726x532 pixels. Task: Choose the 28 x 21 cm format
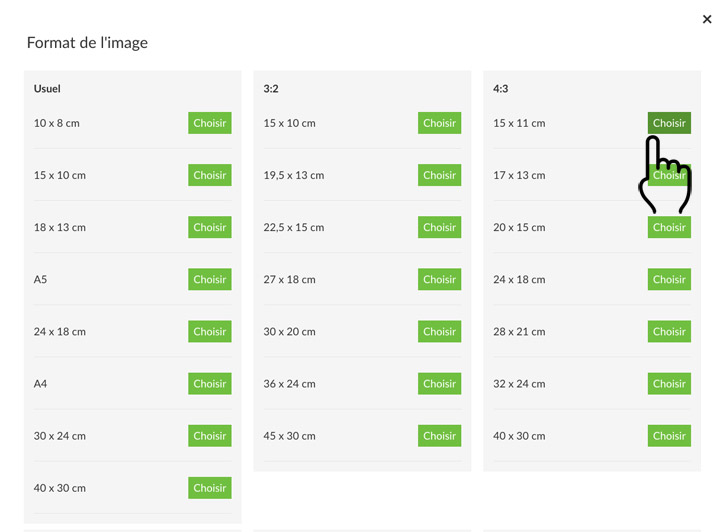(x=669, y=331)
